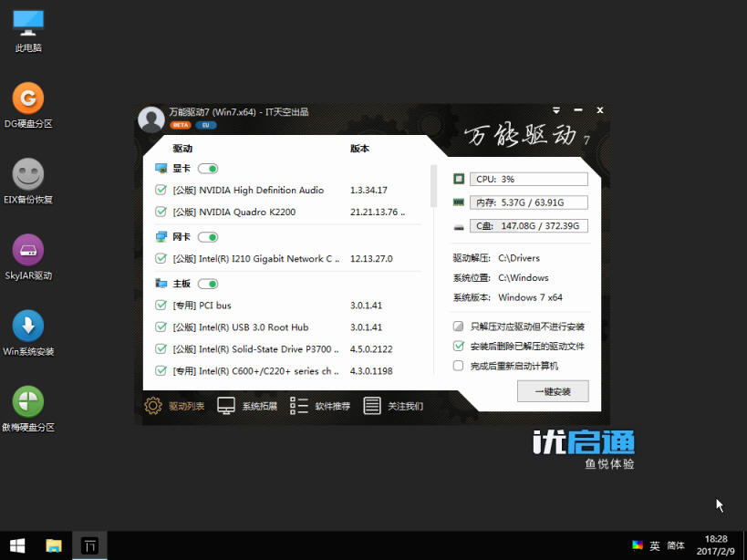Viewport: 747px width, 560px height.
Task: Toggle the 主板 category switch
Action: pyautogui.click(x=208, y=284)
